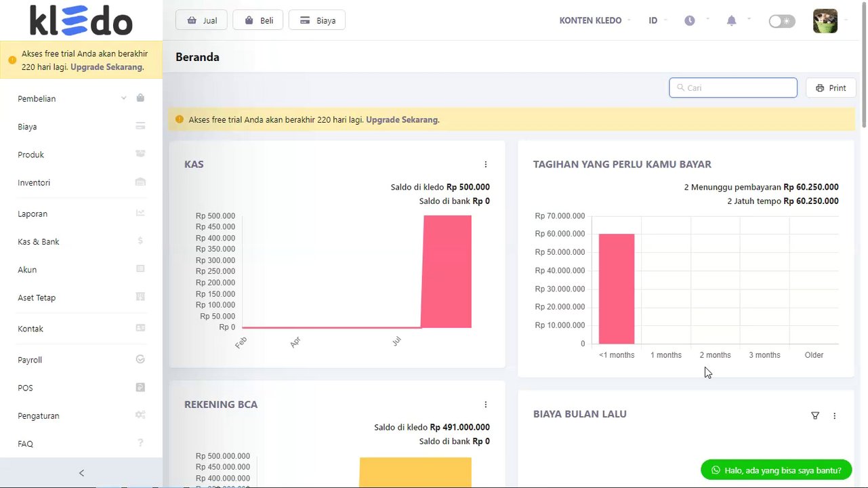Open KAS widget three-dot menu
868x488 pixels.
click(486, 164)
